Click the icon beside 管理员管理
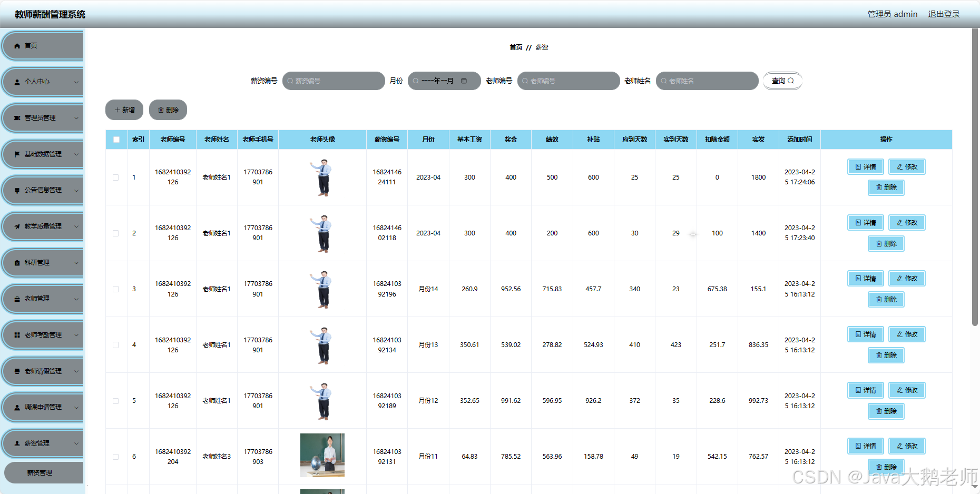980x494 pixels. pos(17,118)
